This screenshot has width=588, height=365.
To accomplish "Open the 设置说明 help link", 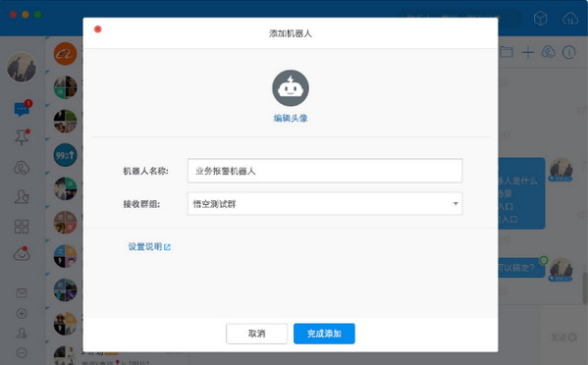I will click(x=149, y=246).
